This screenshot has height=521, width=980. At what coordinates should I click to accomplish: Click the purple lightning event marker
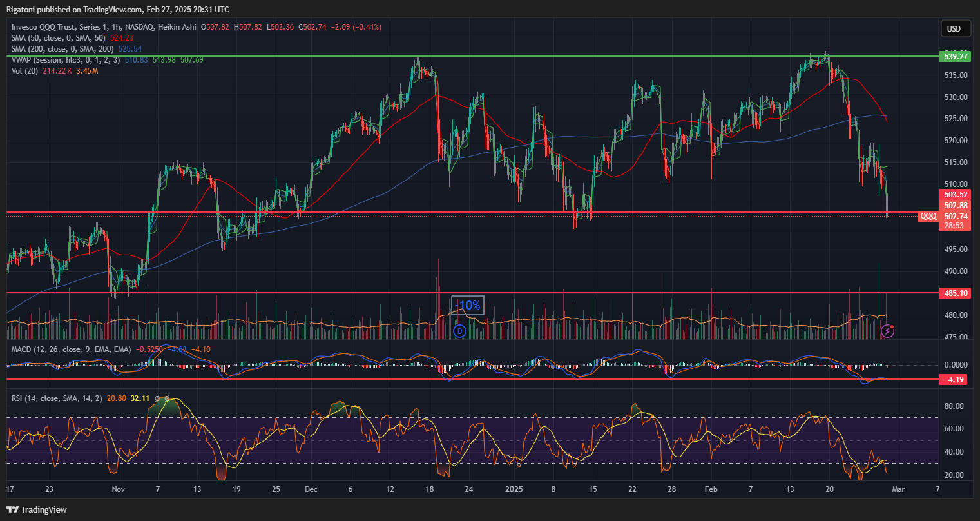click(x=887, y=331)
